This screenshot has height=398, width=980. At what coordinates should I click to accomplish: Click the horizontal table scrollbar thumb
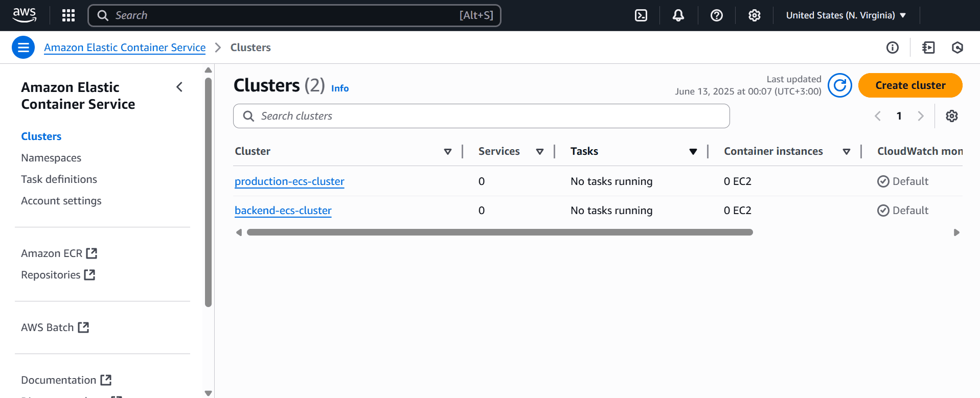[x=500, y=232]
